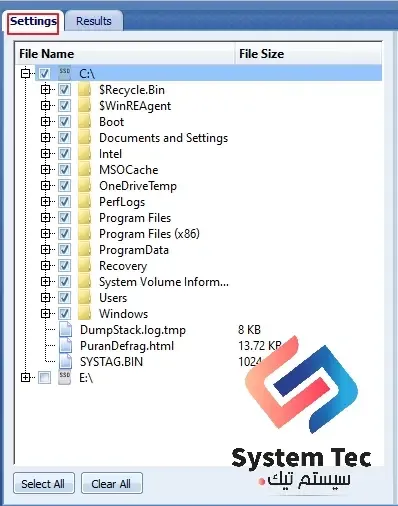Select the $WinREAgent folder name

pyautogui.click(x=135, y=106)
